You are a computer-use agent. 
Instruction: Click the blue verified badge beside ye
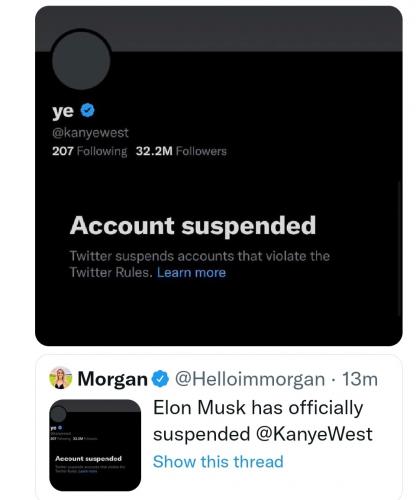88,110
